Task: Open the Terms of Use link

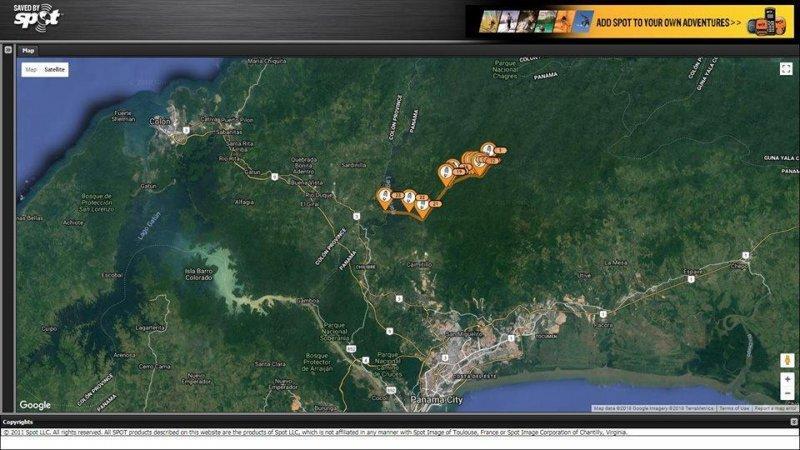Action: pyautogui.click(x=735, y=408)
